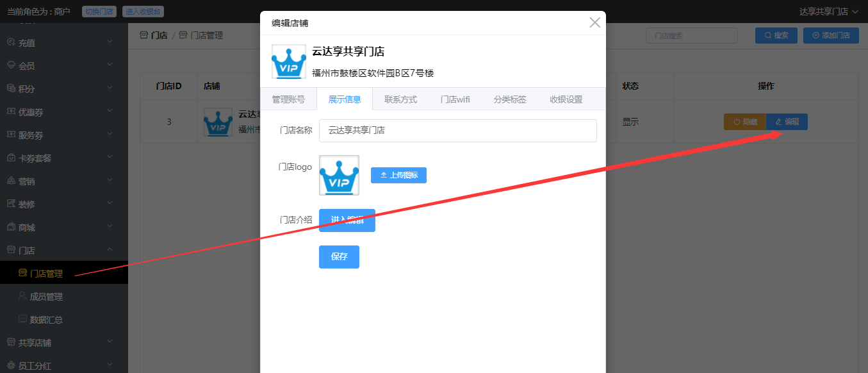Expand the 装修 menu chevron
The height and width of the screenshot is (373, 868).
pos(110,203)
